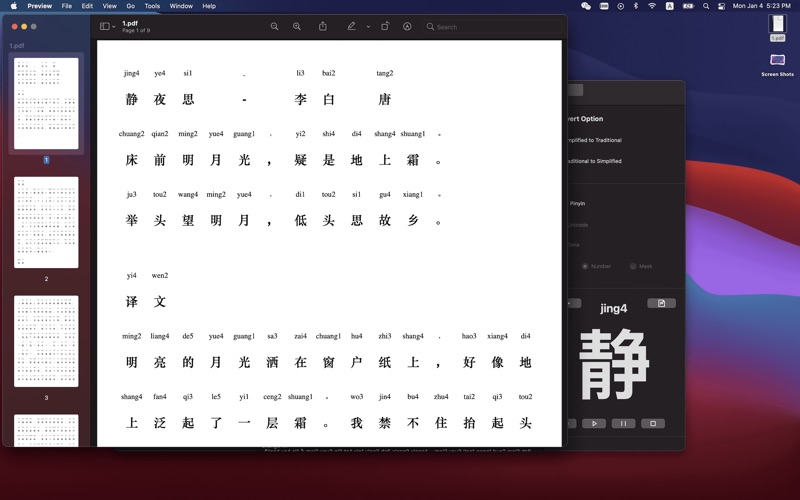800x500 pixels.
Task: Open the Go menu in menu bar
Action: 131,6
